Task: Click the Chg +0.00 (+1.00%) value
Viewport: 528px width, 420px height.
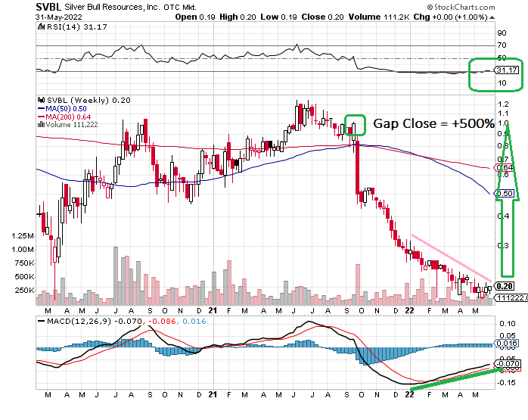Action: pos(451,17)
